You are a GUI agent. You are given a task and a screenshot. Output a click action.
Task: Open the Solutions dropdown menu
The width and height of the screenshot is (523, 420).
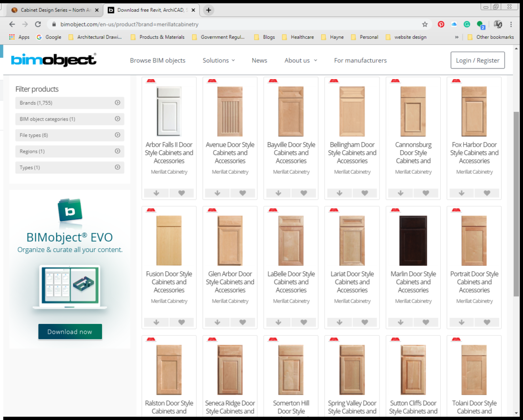tap(219, 60)
